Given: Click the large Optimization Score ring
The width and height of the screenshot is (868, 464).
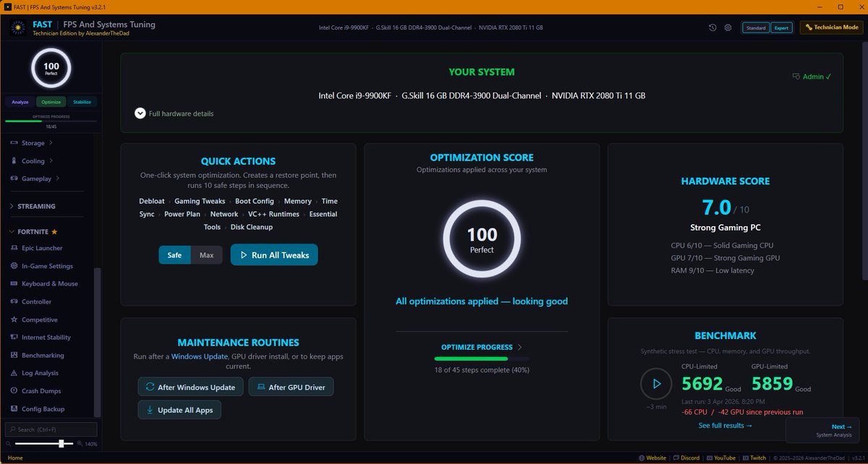Looking at the screenshot, I should click(x=482, y=239).
